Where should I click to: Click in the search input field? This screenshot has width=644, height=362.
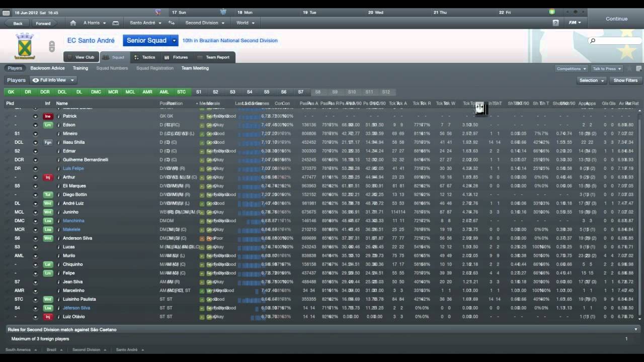coord(617,41)
